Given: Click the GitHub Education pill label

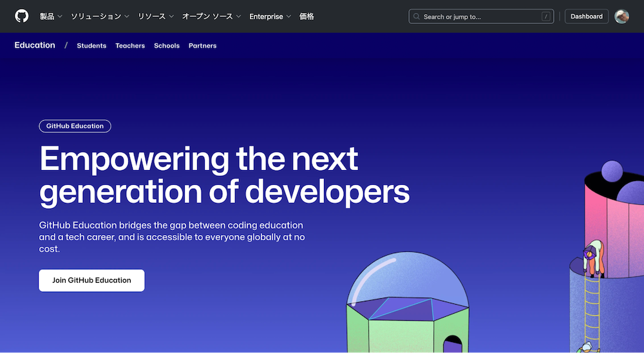Looking at the screenshot, I should (x=75, y=126).
